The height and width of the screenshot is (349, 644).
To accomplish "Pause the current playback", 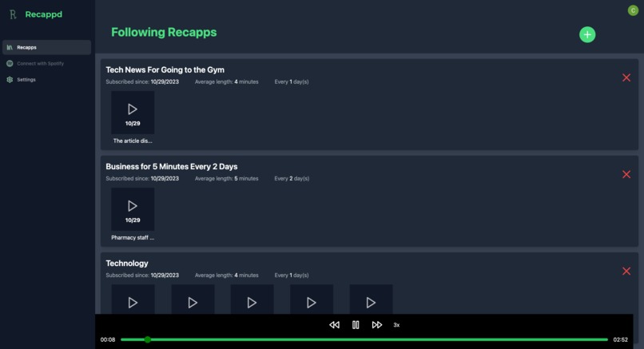I will click(356, 325).
